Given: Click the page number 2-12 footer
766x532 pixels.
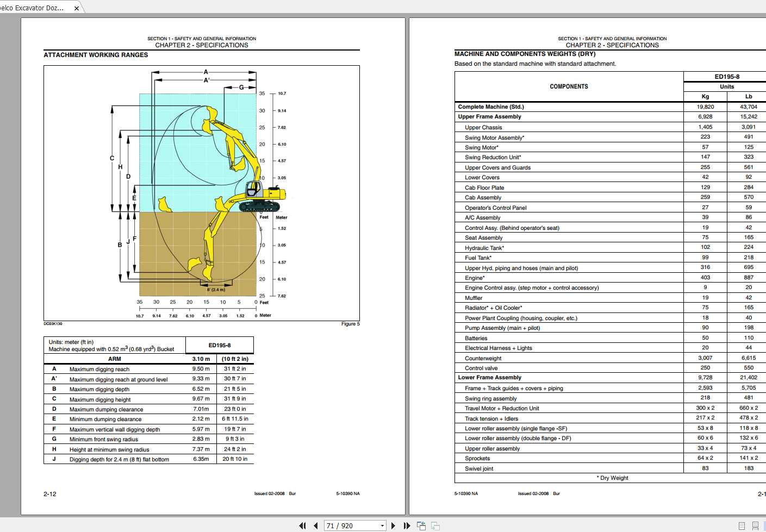Looking at the screenshot, I should (49, 494).
